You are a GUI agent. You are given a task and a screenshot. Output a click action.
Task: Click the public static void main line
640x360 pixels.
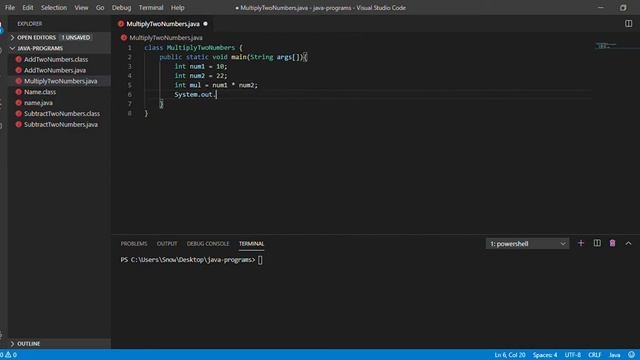point(233,57)
